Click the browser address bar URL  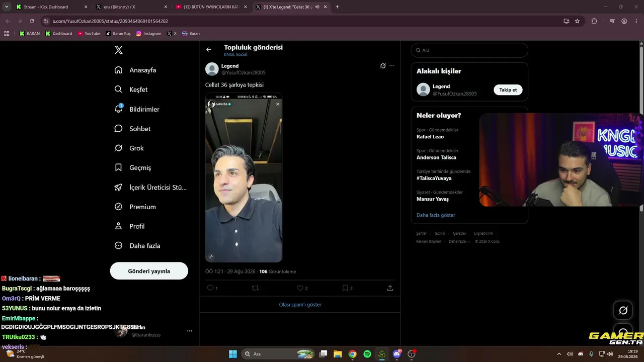point(111,21)
